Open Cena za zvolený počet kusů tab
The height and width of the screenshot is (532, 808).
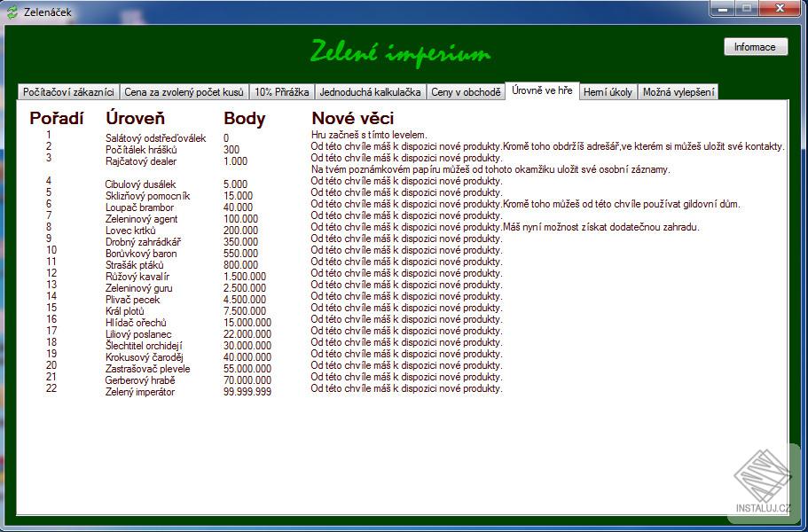[x=184, y=92]
